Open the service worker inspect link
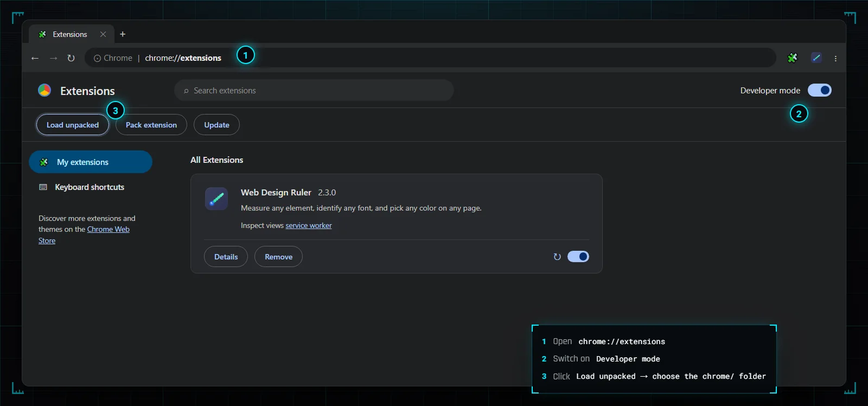The height and width of the screenshot is (406, 868). click(309, 225)
